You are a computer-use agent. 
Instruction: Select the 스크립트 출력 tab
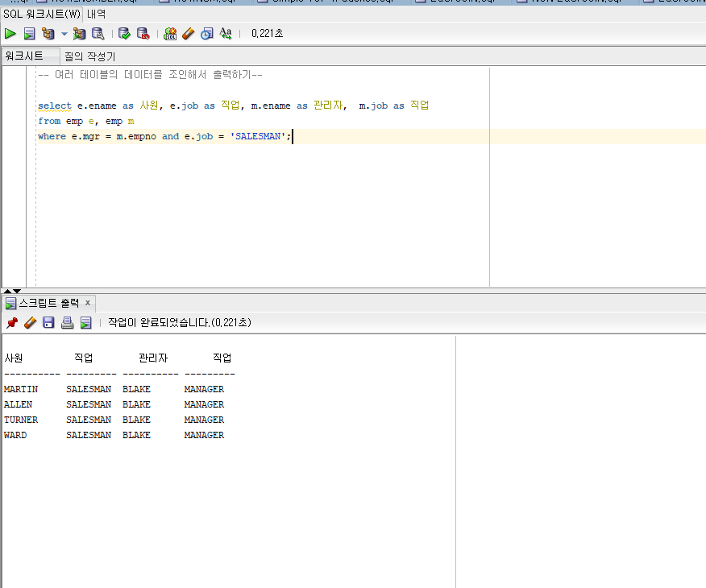click(x=48, y=303)
